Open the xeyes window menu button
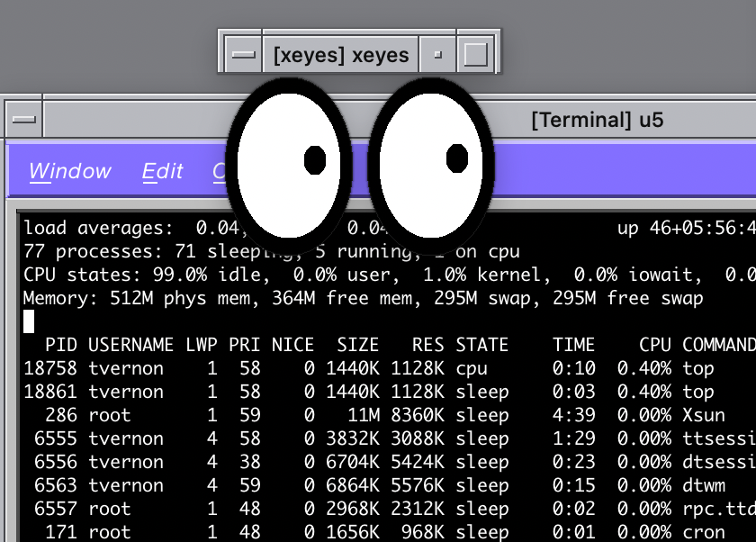 tap(244, 55)
